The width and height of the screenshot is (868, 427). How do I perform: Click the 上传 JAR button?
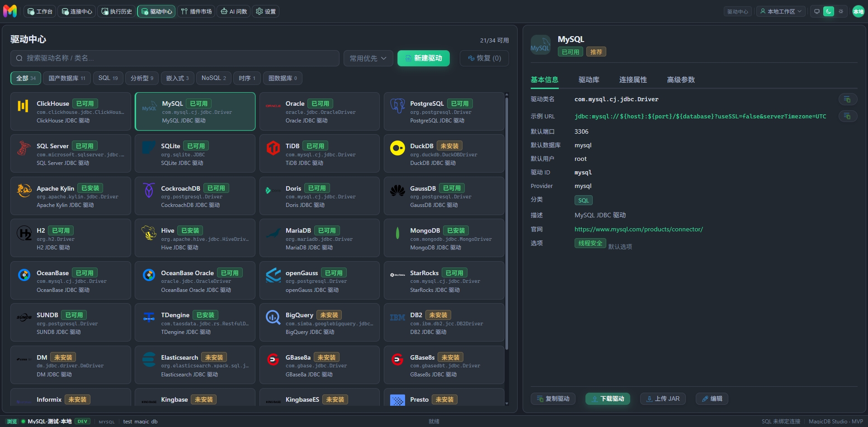point(663,399)
